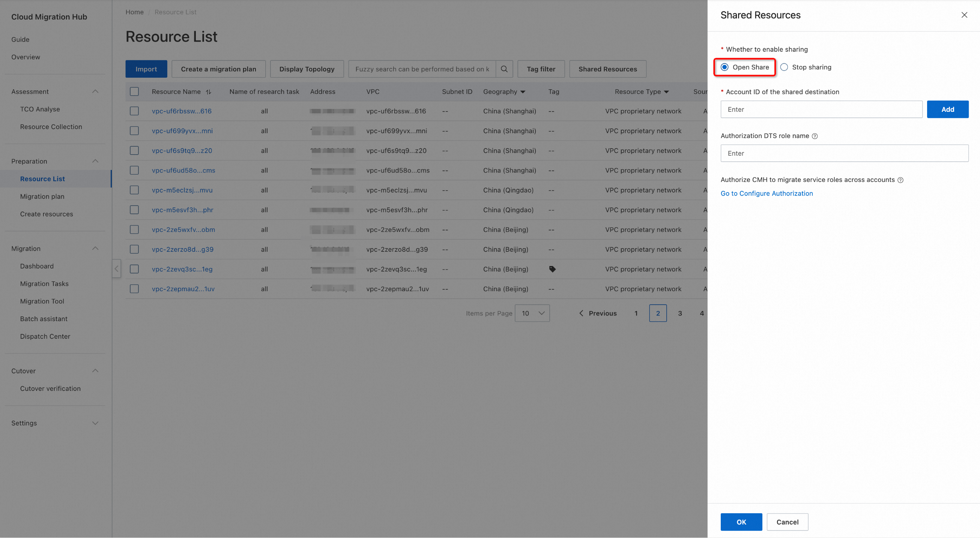The image size is (980, 538).
Task: Collapse the Cutover sidebar section
Action: (x=96, y=371)
